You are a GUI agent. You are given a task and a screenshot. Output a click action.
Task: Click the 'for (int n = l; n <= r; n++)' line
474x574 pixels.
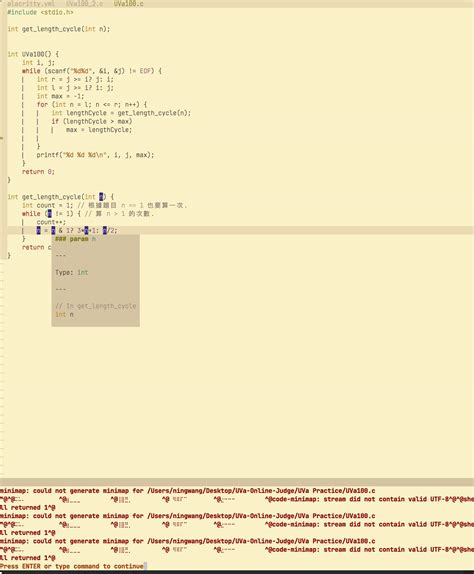[x=92, y=105]
